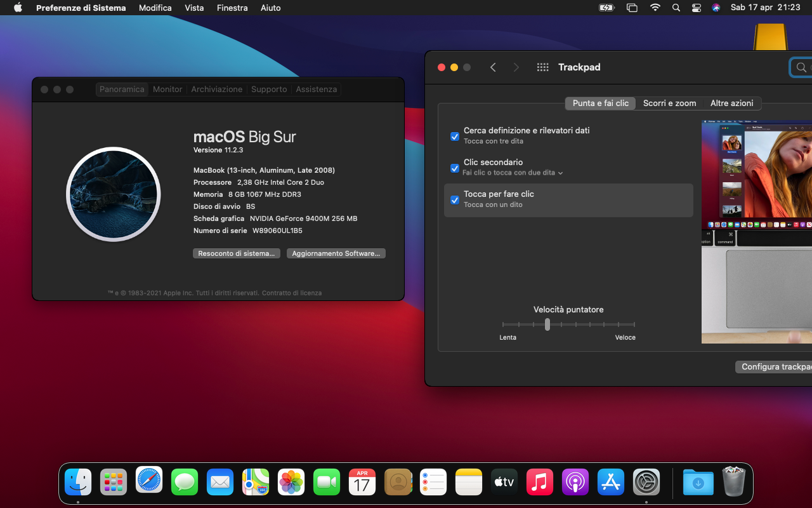Click the show all preferences grid icon
This screenshot has height=508, width=812.
(x=542, y=67)
